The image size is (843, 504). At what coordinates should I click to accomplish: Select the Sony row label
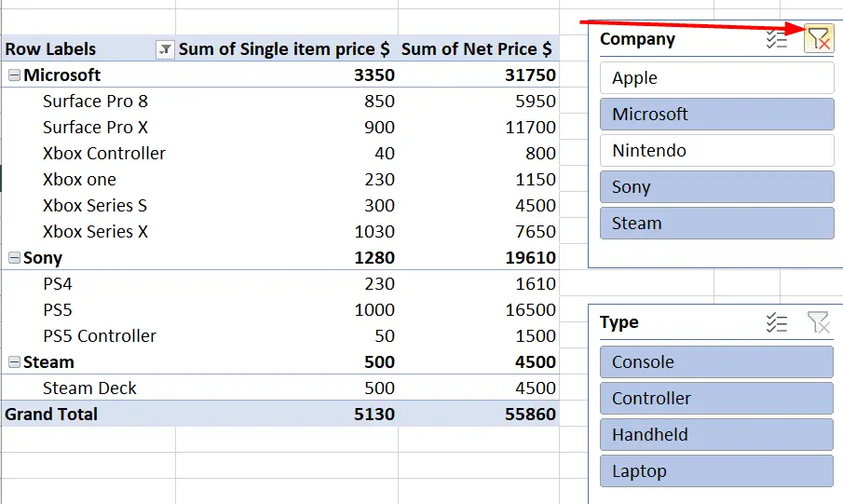pyautogui.click(x=43, y=258)
